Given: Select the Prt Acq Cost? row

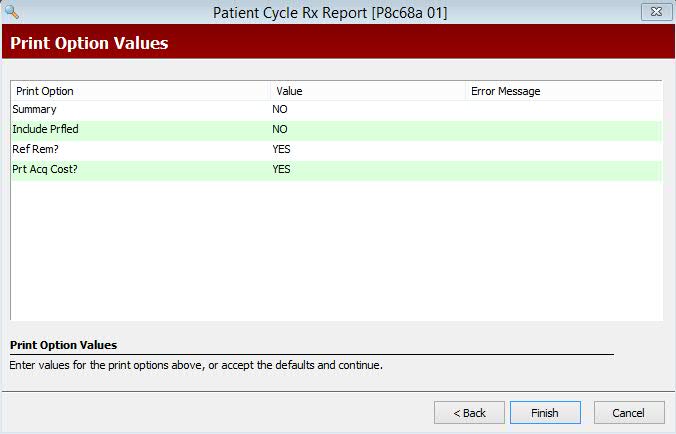Looking at the screenshot, I should point(336,169).
